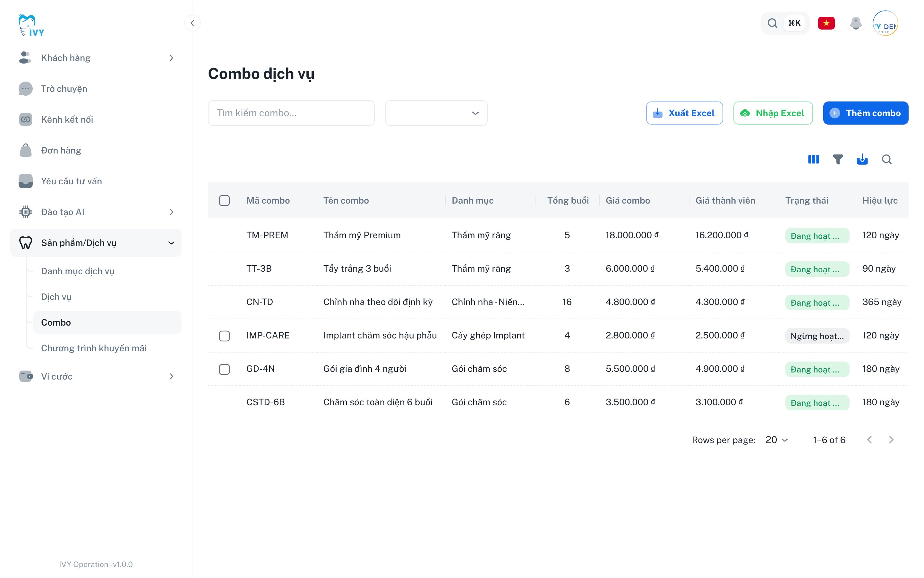This screenshot has width=924, height=578.
Task: Click Chỉnh nha theo dõi định kỳ cell
Action: [x=378, y=302]
